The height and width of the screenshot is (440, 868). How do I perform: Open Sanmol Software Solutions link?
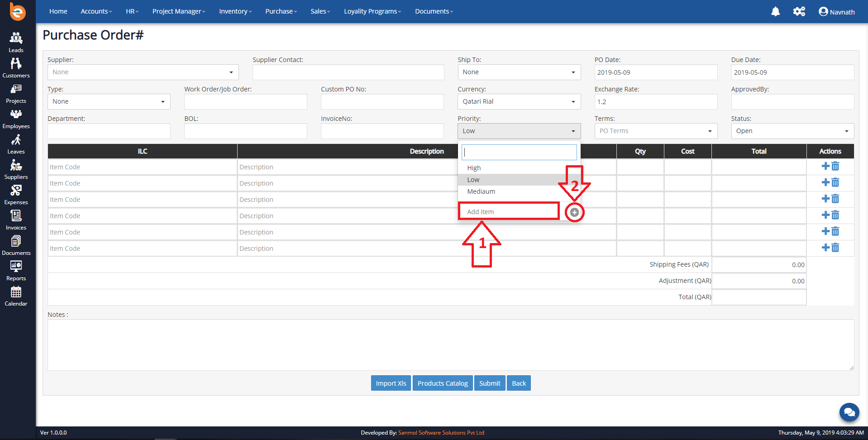pos(441,433)
